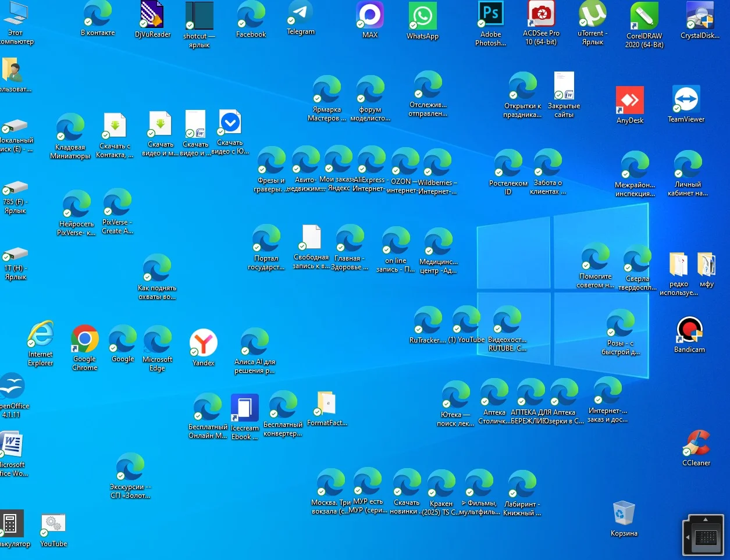
Task: Click the up arrow on the corner widget
Action: point(706,519)
